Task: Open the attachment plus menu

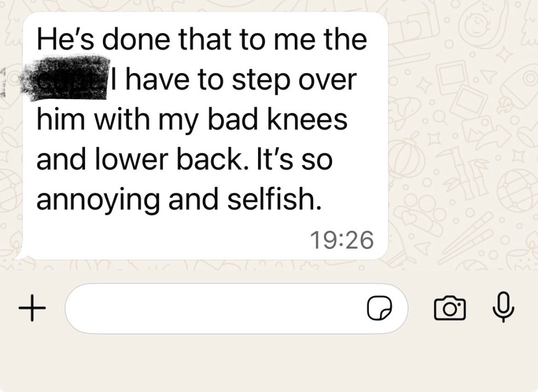Action: click(32, 308)
